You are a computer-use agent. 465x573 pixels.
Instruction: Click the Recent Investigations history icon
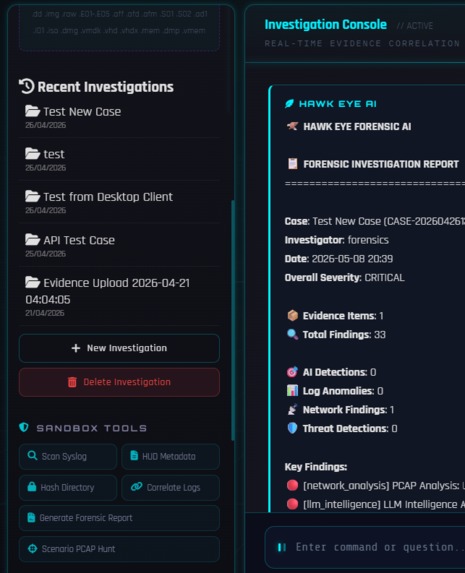coord(26,86)
